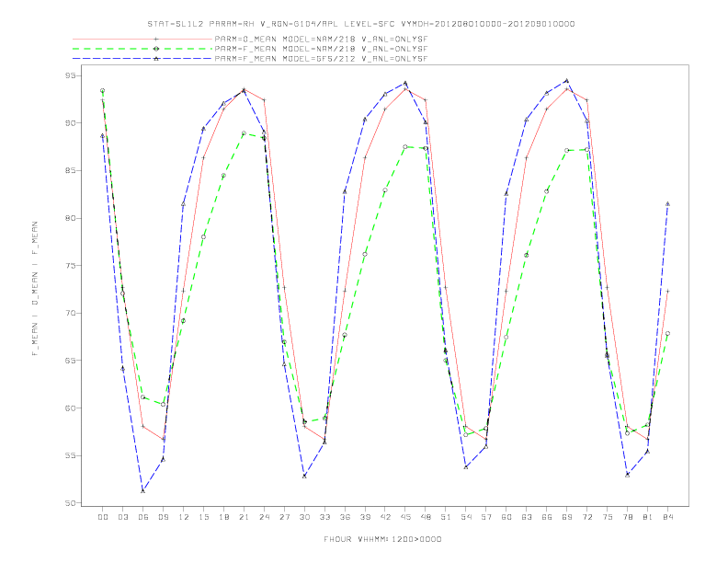This screenshot has height=563, width=728.
Task: Click the green NAM circle marker at hour 84
Action: (x=667, y=334)
